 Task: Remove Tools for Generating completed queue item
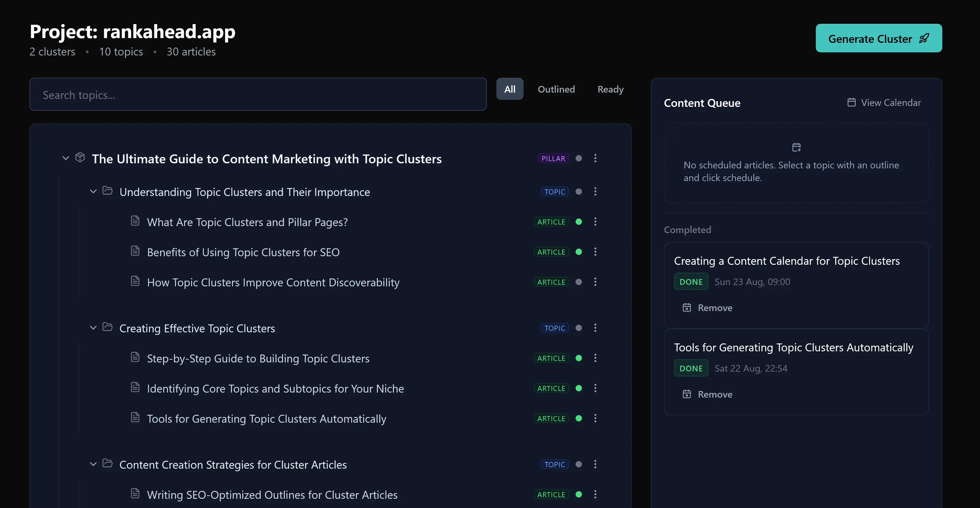[x=707, y=394]
